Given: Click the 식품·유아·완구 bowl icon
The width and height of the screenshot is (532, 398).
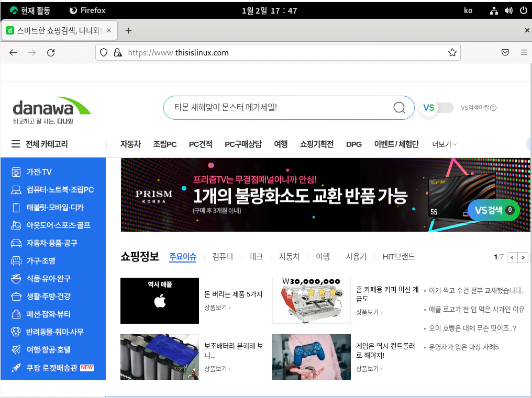Looking at the screenshot, I should (x=16, y=279).
